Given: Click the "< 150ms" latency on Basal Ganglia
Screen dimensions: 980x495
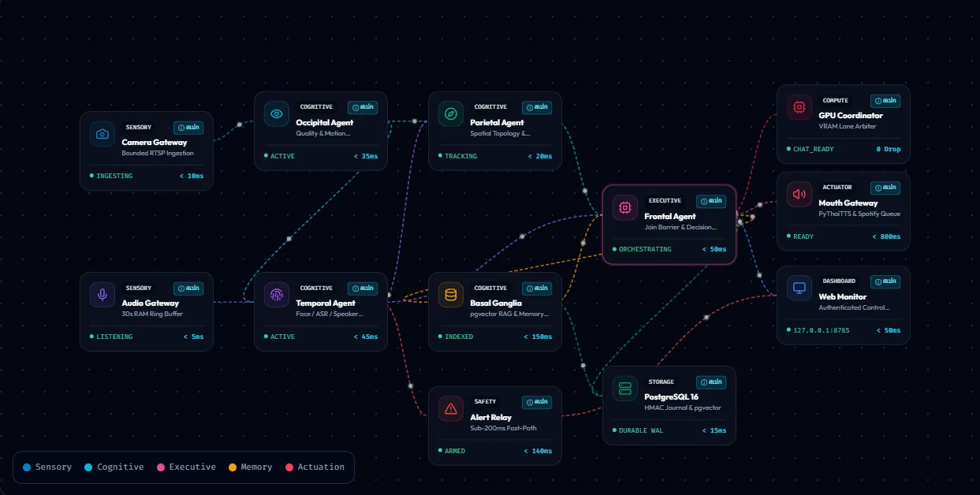Looking at the screenshot, I should [538, 337].
